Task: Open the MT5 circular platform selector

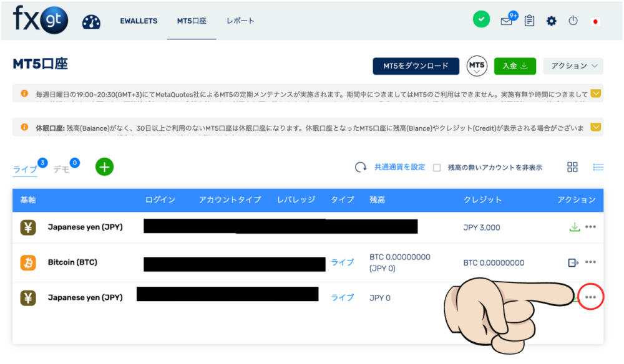Action: click(x=477, y=65)
